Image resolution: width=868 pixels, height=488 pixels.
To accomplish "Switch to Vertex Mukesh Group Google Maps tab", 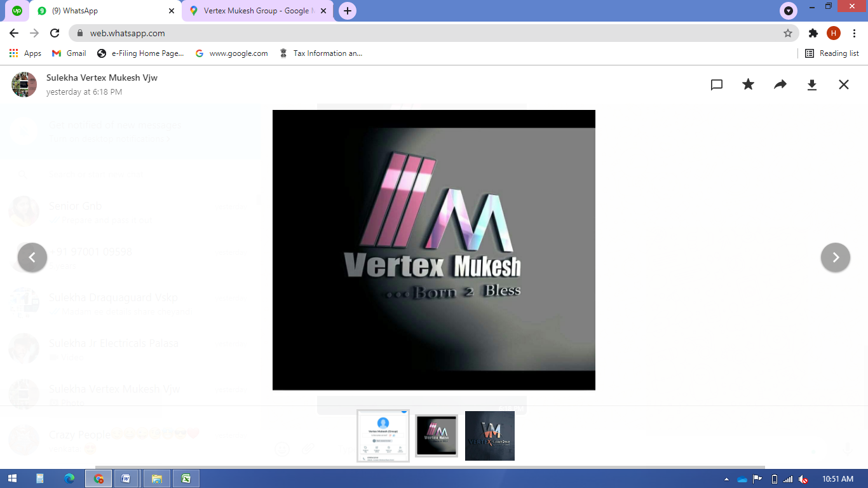I will point(257,11).
